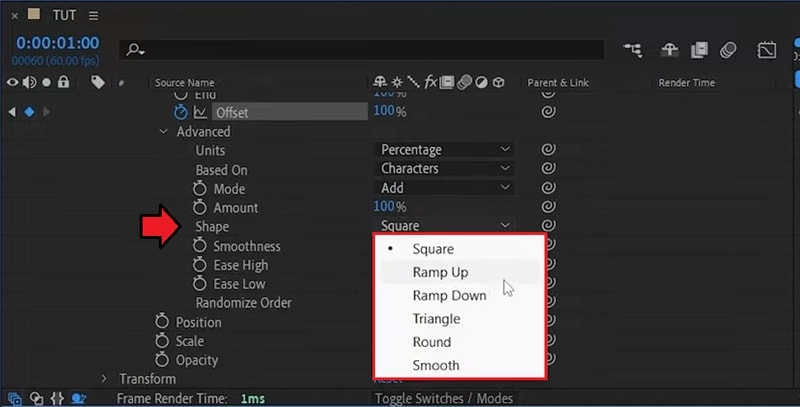
Task: Toggle transfer controls pane icon
Action: click(x=36, y=398)
